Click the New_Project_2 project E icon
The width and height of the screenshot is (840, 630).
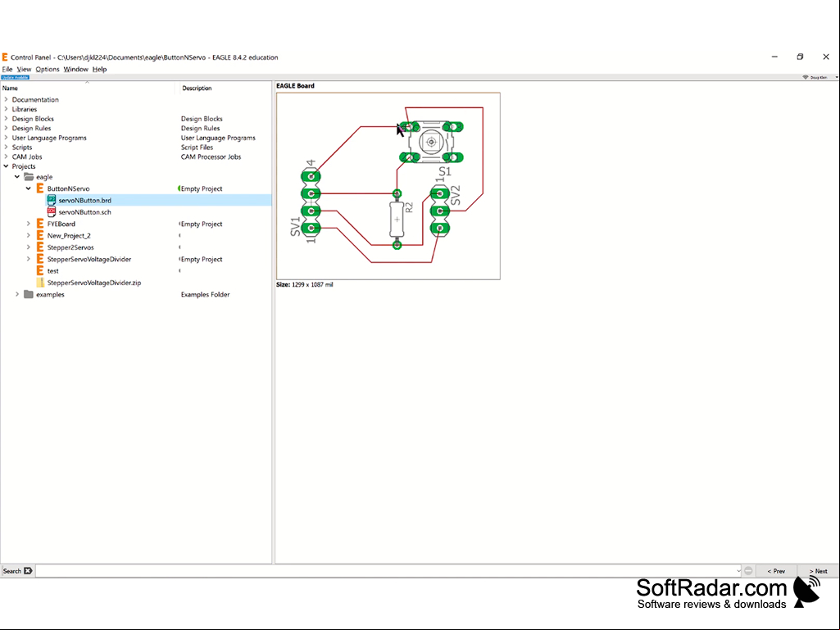click(x=39, y=236)
